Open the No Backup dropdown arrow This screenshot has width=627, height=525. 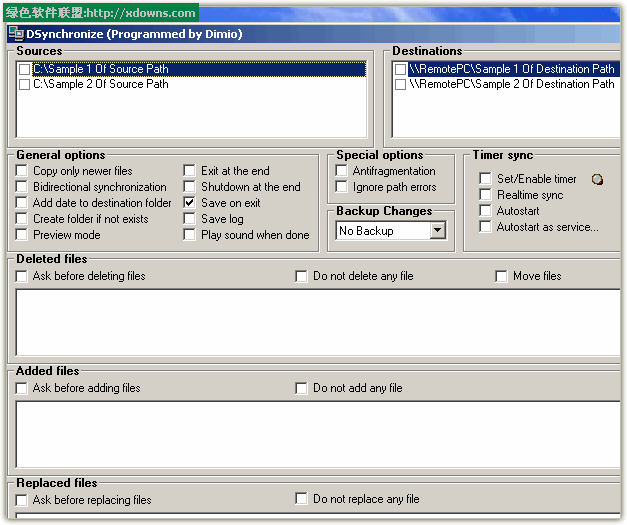[437, 231]
